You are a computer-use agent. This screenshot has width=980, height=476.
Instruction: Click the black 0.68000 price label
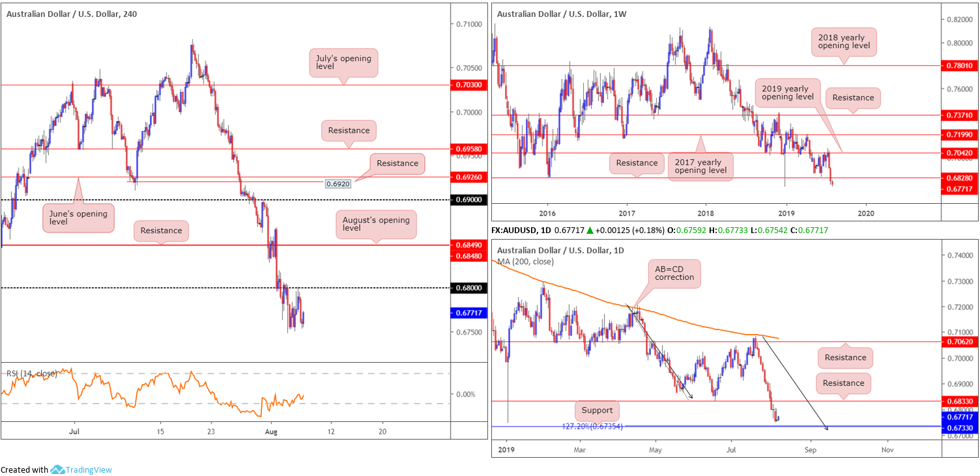468,288
